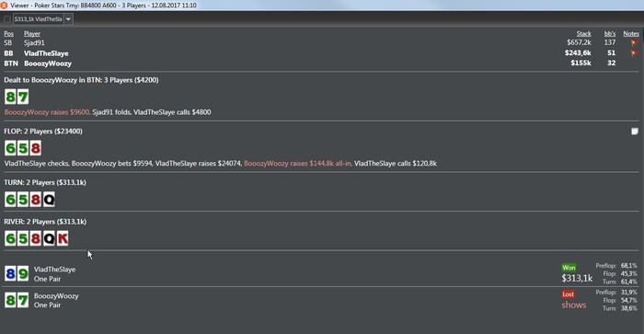Click the green 9 card of VladTheSlaye
This screenshot has width=644, height=334.
click(23, 273)
